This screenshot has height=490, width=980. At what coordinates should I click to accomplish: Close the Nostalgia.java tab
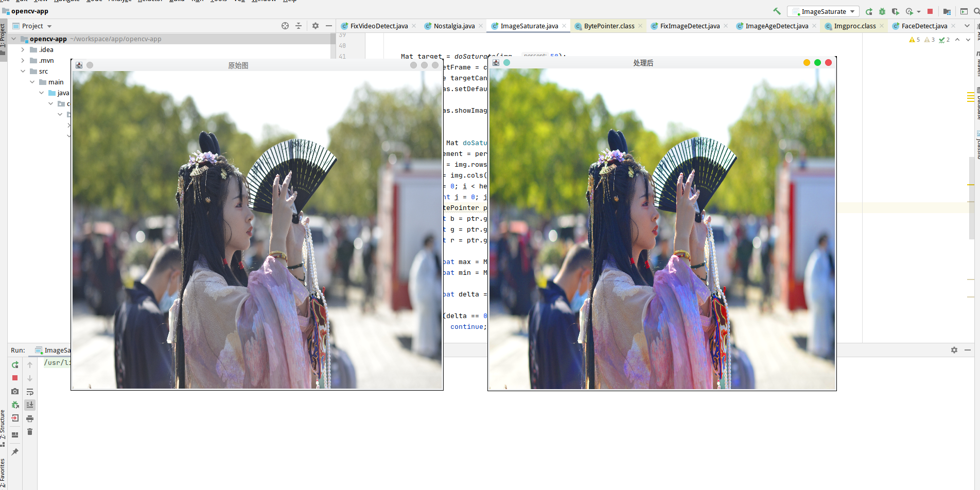481,26
